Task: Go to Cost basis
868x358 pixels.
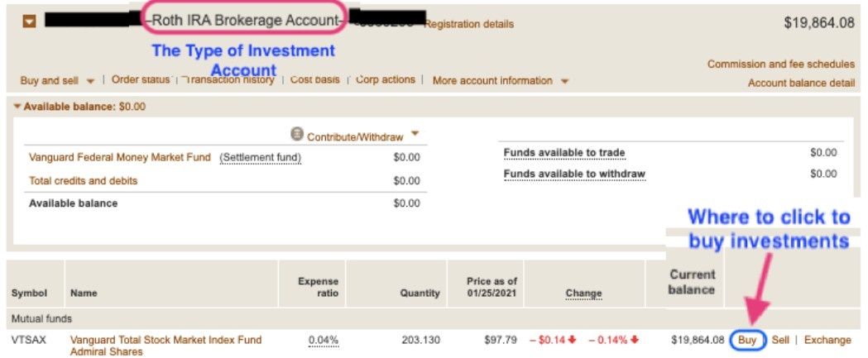Action: 315,80
